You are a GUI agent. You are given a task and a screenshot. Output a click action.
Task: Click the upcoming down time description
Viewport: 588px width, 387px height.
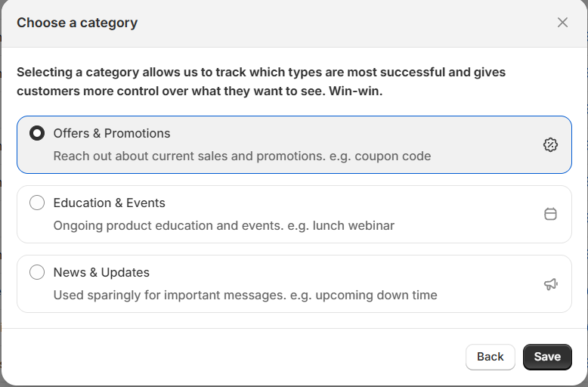tap(245, 295)
